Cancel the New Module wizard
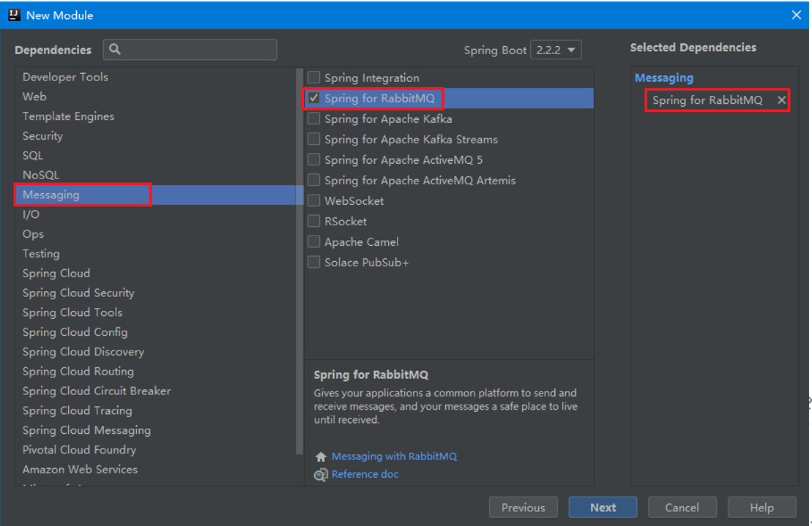This screenshot has width=812, height=526. [x=682, y=508]
